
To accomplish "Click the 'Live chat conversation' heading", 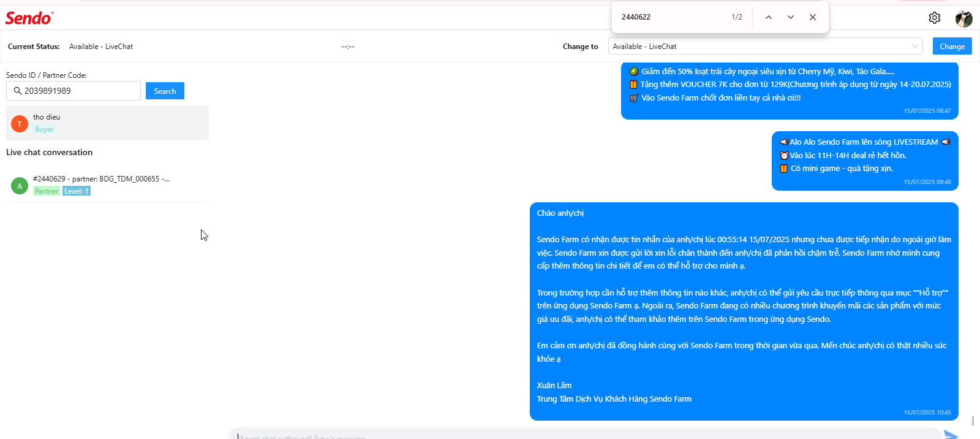I will (x=50, y=152).
